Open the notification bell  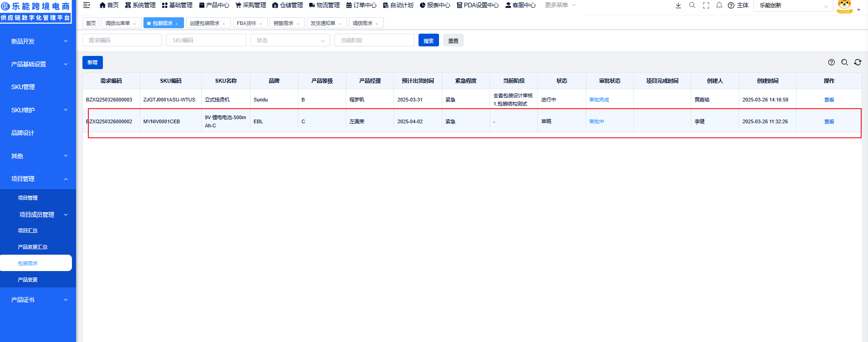coord(719,5)
